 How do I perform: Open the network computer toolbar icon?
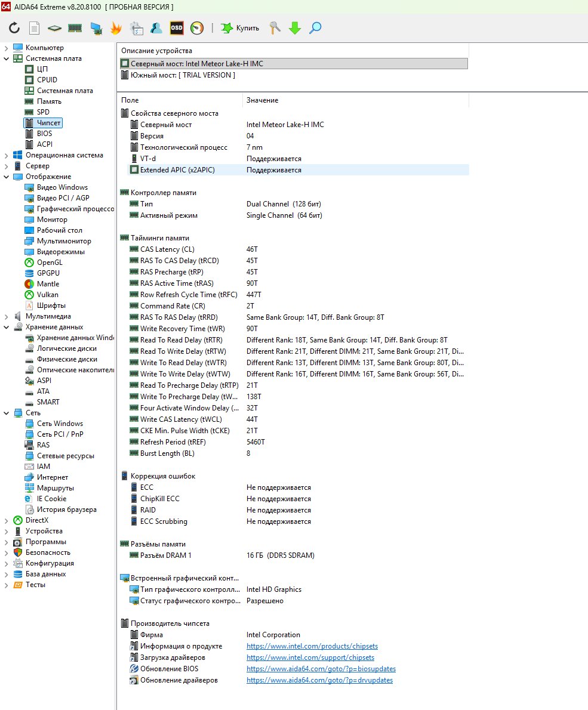(96, 28)
